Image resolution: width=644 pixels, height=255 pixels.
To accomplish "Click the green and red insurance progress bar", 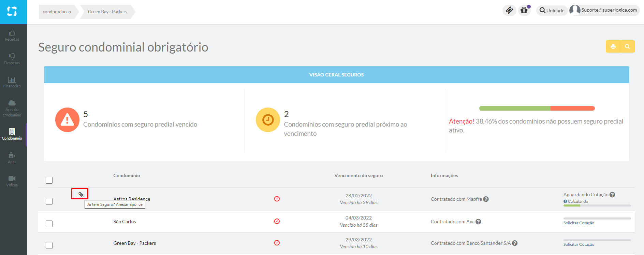I will (x=537, y=108).
